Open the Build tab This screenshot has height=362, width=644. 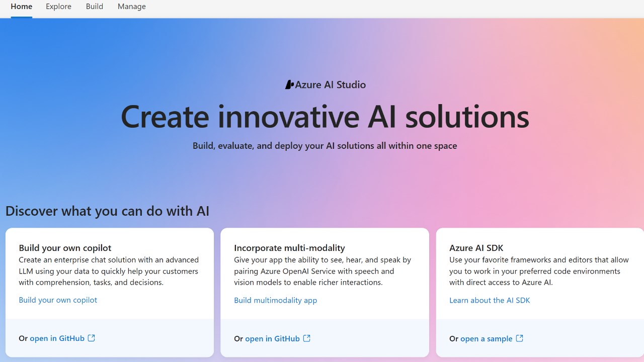coord(95,7)
